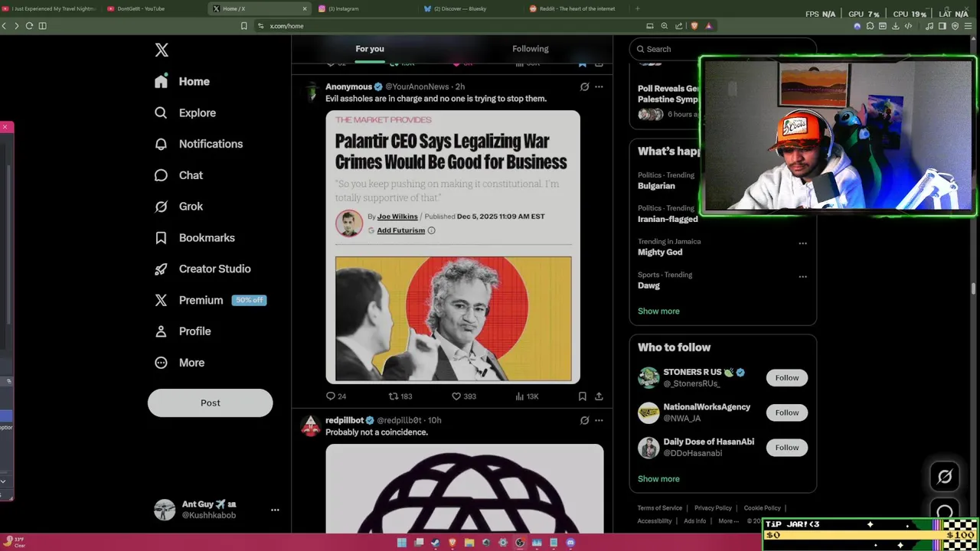Open more options for Dawg trend

[802, 277]
